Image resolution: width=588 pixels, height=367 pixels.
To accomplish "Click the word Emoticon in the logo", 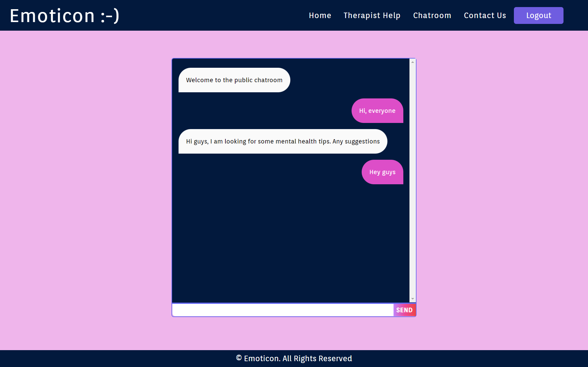I will [52, 16].
